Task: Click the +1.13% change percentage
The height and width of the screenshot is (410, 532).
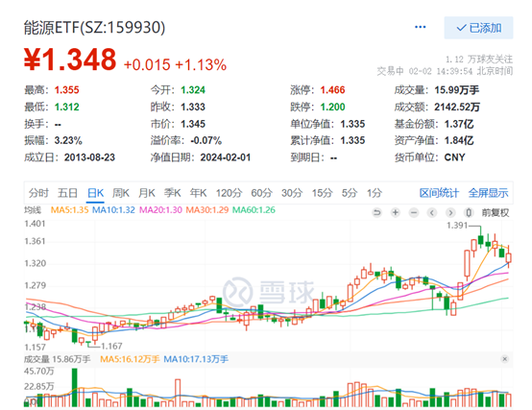Action: pos(201,64)
